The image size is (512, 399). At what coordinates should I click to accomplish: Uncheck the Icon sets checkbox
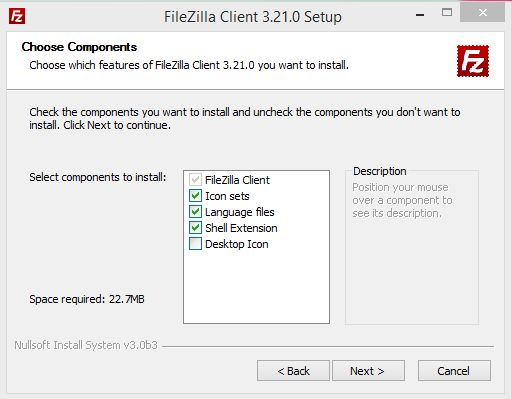pyautogui.click(x=195, y=196)
